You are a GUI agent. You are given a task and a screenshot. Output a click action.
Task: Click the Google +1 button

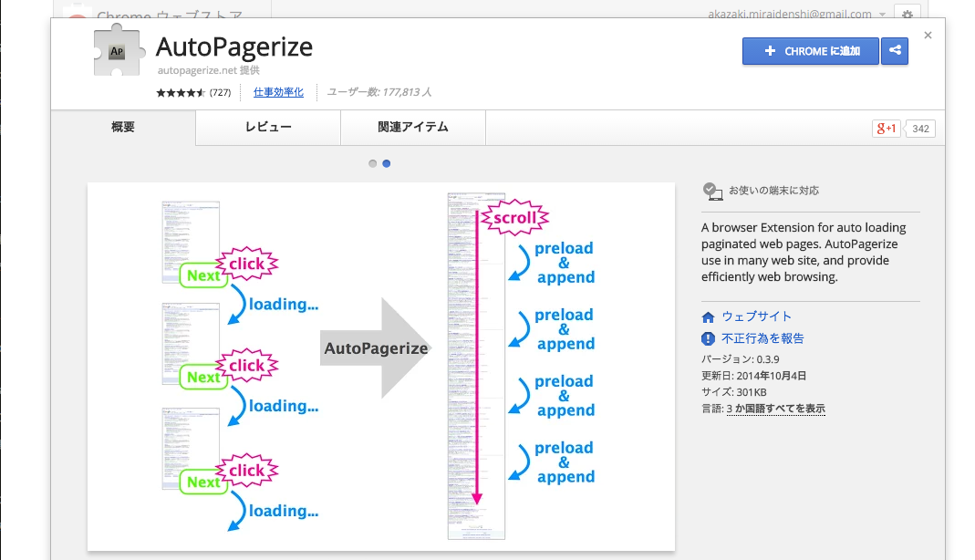pyautogui.click(x=886, y=129)
